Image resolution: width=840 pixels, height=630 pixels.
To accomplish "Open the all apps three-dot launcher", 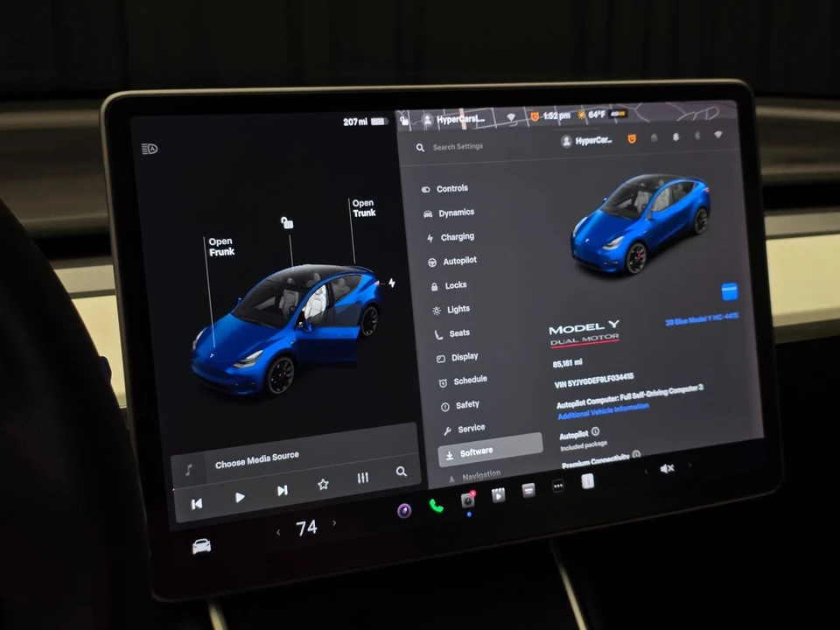I will pyautogui.click(x=558, y=486).
